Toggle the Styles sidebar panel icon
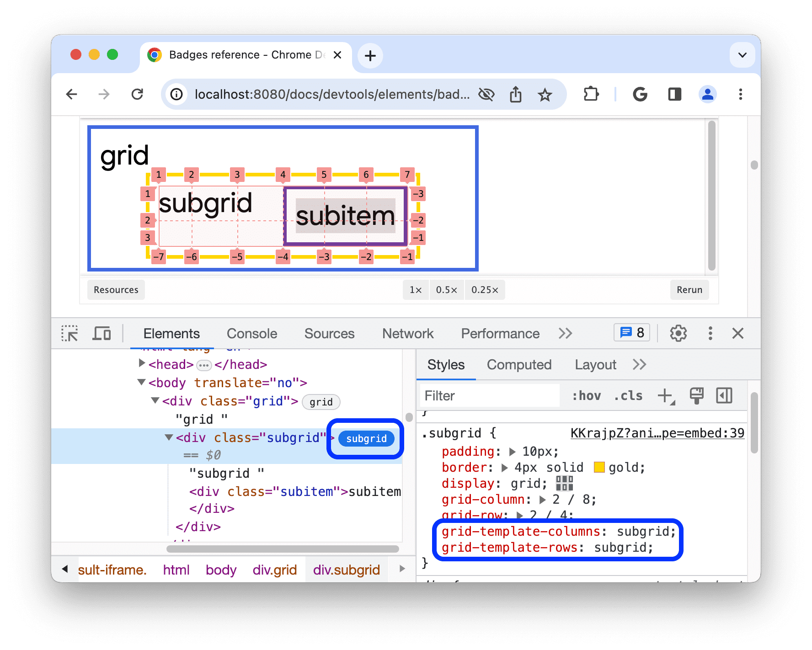 pos(724,395)
